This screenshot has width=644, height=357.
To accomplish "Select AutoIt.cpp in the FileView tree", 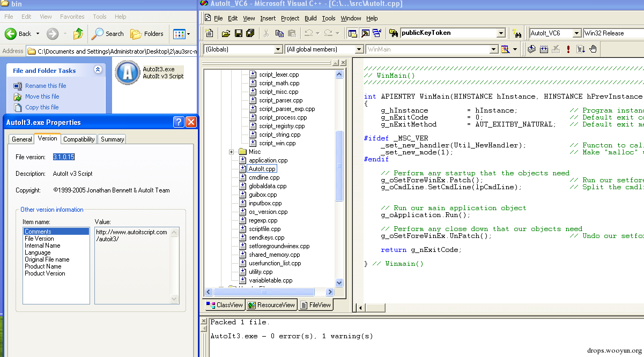I will click(x=262, y=168).
